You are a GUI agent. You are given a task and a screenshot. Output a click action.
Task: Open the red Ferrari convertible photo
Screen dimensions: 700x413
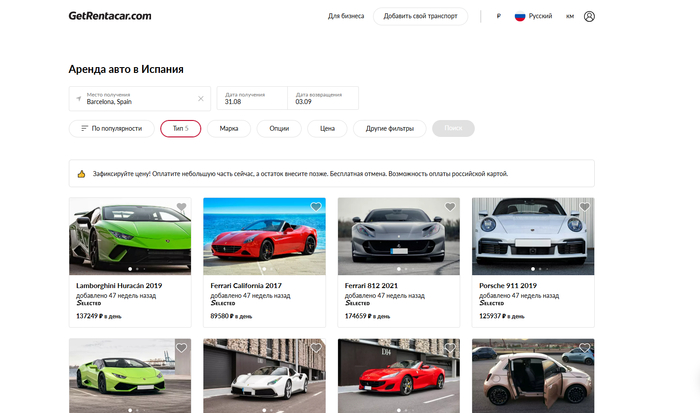pyautogui.click(x=399, y=375)
